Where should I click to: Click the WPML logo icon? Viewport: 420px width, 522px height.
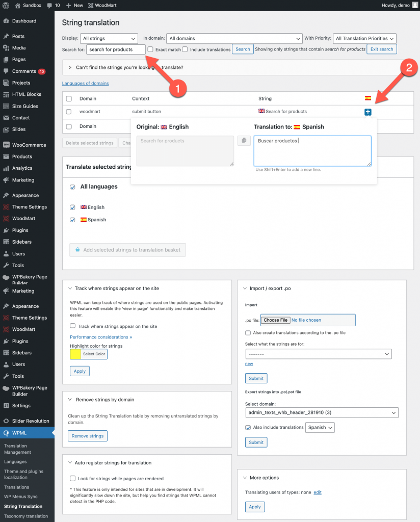point(6,433)
